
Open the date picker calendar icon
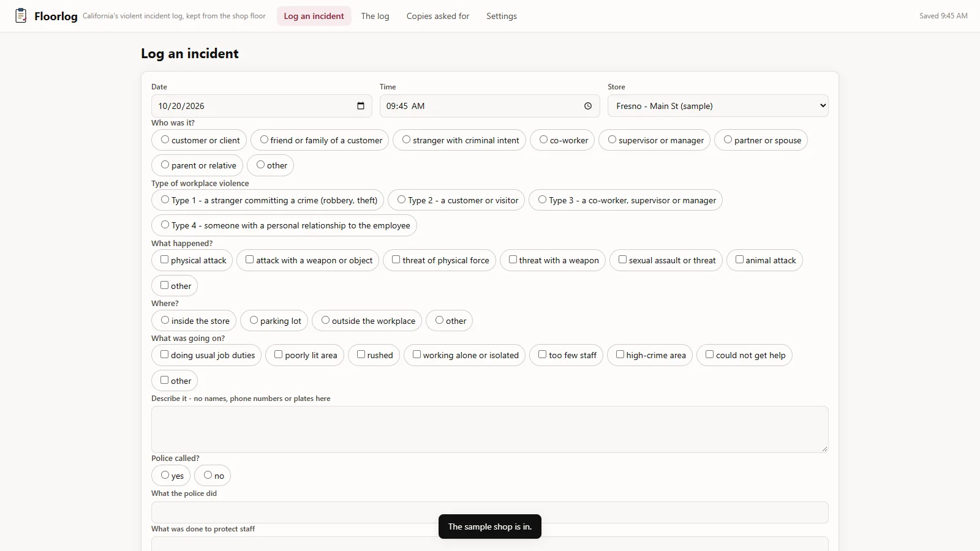[361, 106]
